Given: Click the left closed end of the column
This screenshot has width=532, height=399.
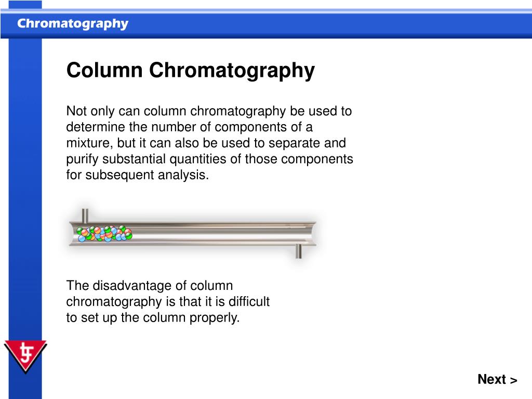Looking at the screenshot, I should click(x=73, y=234).
